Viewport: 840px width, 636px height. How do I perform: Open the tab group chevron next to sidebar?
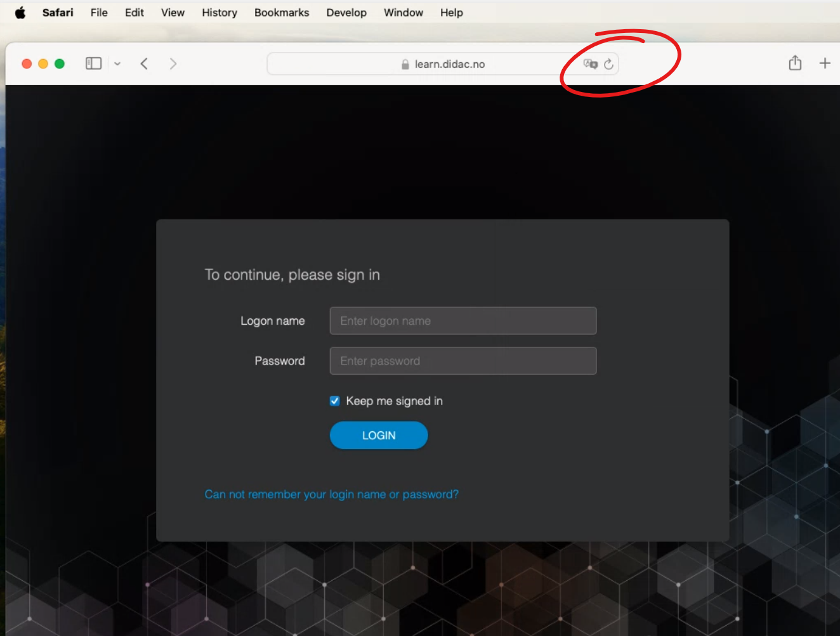click(x=117, y=63)
